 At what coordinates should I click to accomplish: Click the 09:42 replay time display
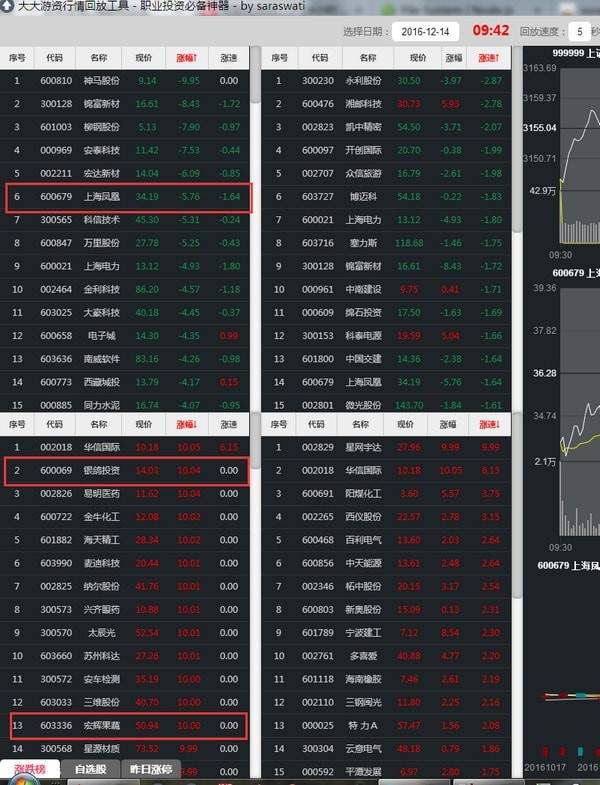pyautogui.click(x=490, y=31)
